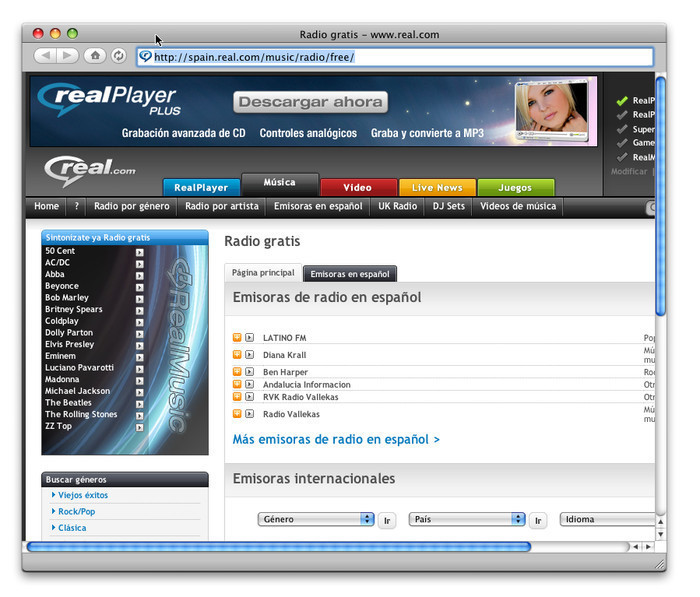Play the Coldplay radio arrow icon
Viewport: 700px width, 597px height.
(140, 322)
